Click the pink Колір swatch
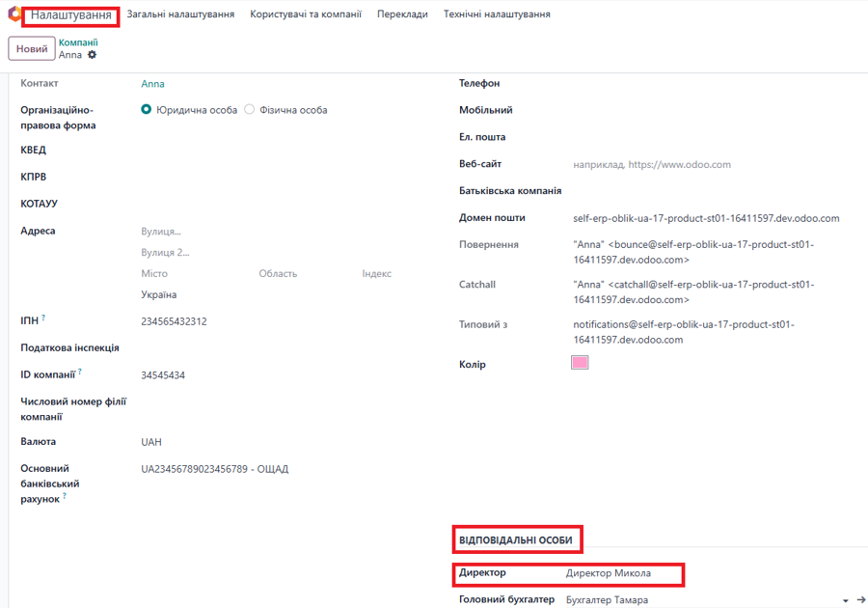This screenshot has width=868, height=608. click(580, 363)
